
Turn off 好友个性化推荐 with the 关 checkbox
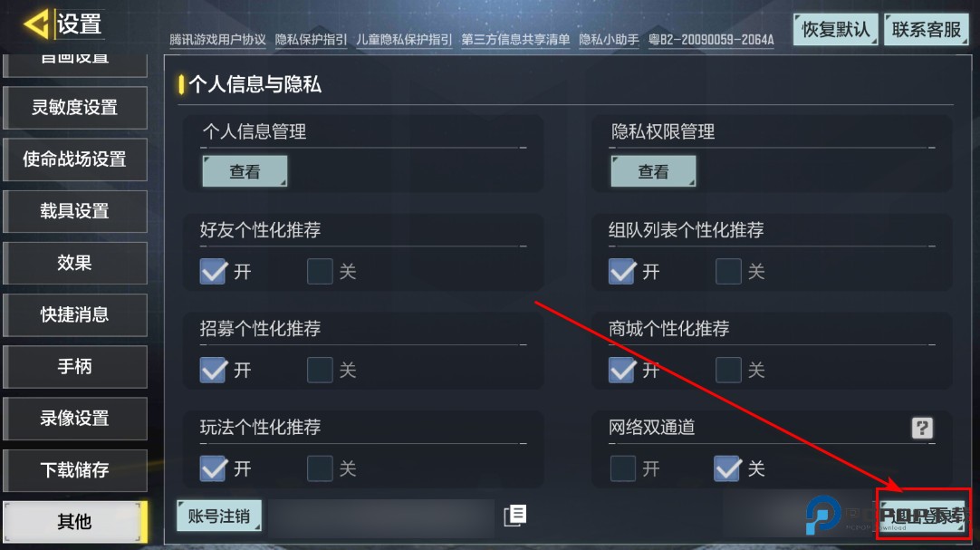(x=320, y=271)
